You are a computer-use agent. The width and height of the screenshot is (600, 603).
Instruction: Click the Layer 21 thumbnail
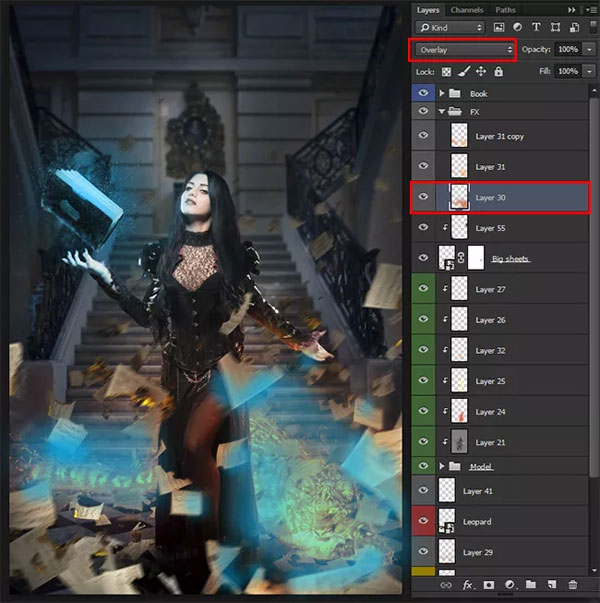pyautogui.click(x=459, y=442)
